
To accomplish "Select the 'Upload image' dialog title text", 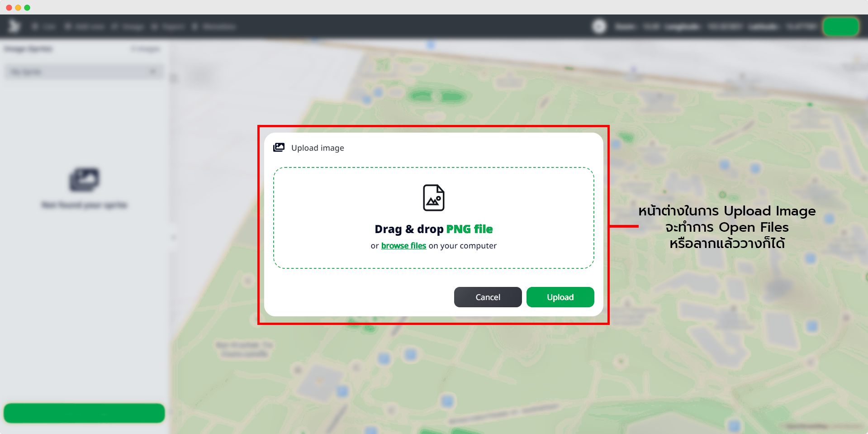I will point(318,148).
